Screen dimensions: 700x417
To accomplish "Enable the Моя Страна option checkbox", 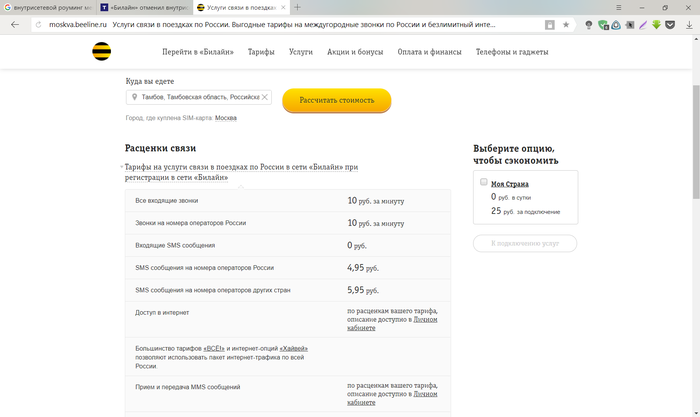I will (484, 182).
